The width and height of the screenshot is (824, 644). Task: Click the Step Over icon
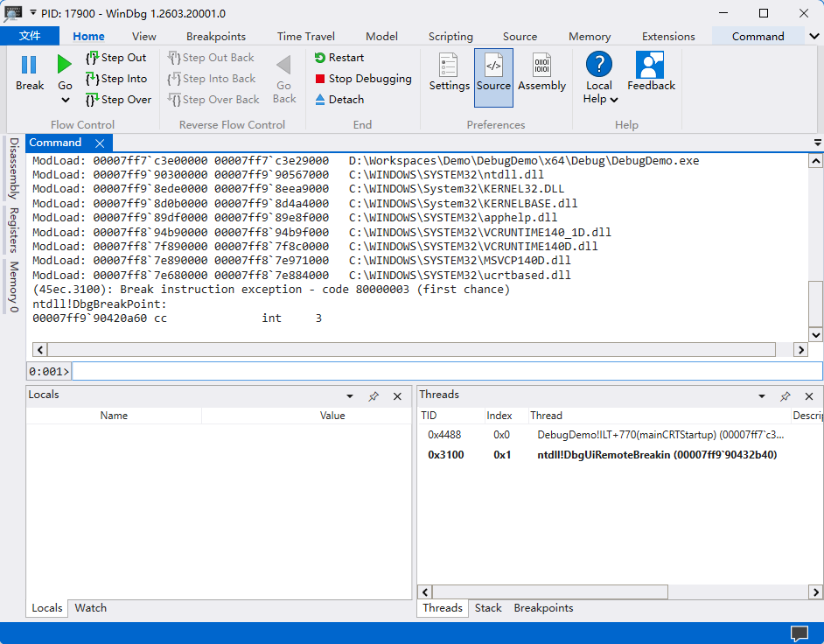93,100
